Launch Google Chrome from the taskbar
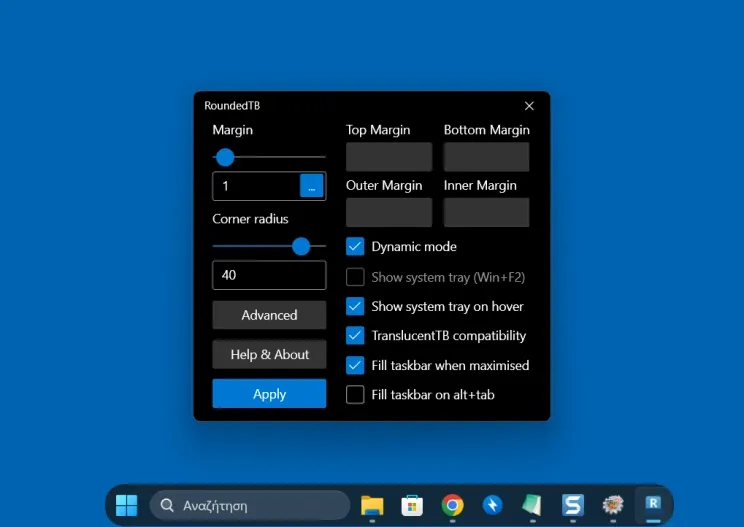Image resolution: width=744 pixels, height=527 pixels. pyautogui.click(x=452, y=505)
